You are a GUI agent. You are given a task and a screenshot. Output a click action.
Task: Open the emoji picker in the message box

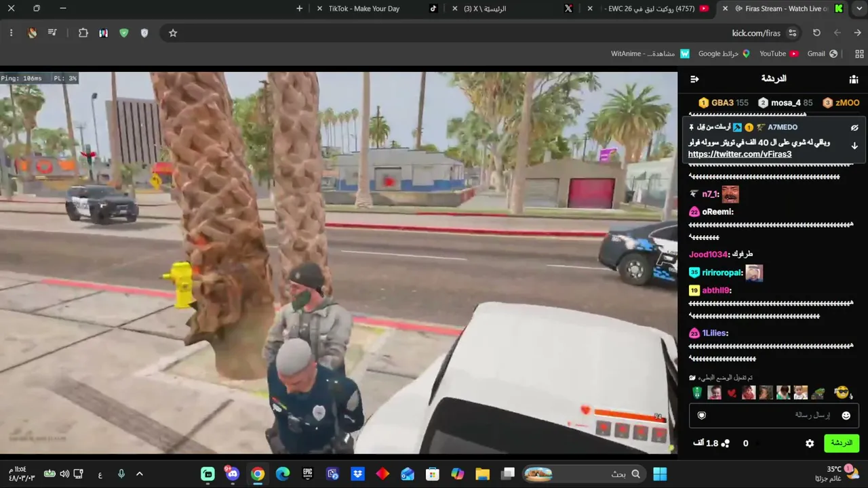point(846,415)
